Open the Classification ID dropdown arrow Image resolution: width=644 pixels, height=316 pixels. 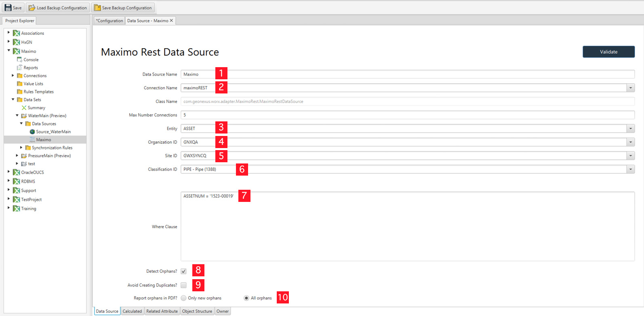(x=630, y=169)
